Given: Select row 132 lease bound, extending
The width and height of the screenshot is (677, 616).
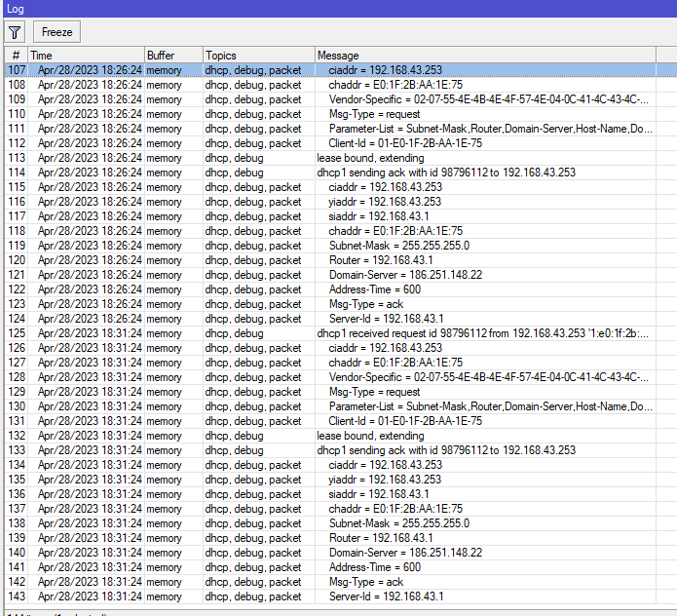Looking at the screenshot, I should (x=370, y=436).
